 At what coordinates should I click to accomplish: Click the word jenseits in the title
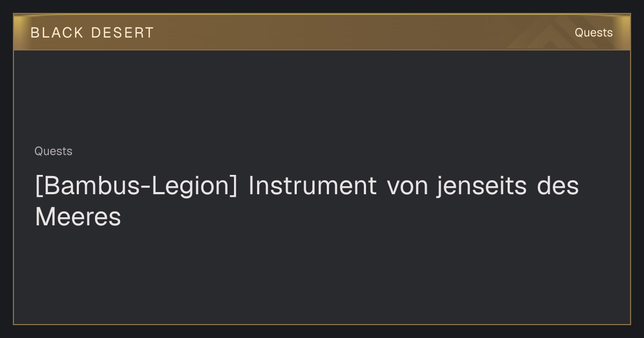coord(481,186)
